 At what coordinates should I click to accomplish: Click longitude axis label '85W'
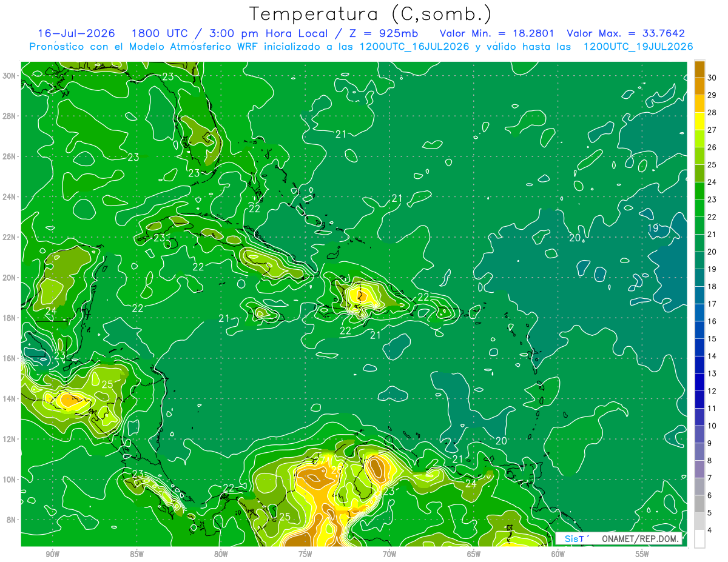(x=136, y=554)
